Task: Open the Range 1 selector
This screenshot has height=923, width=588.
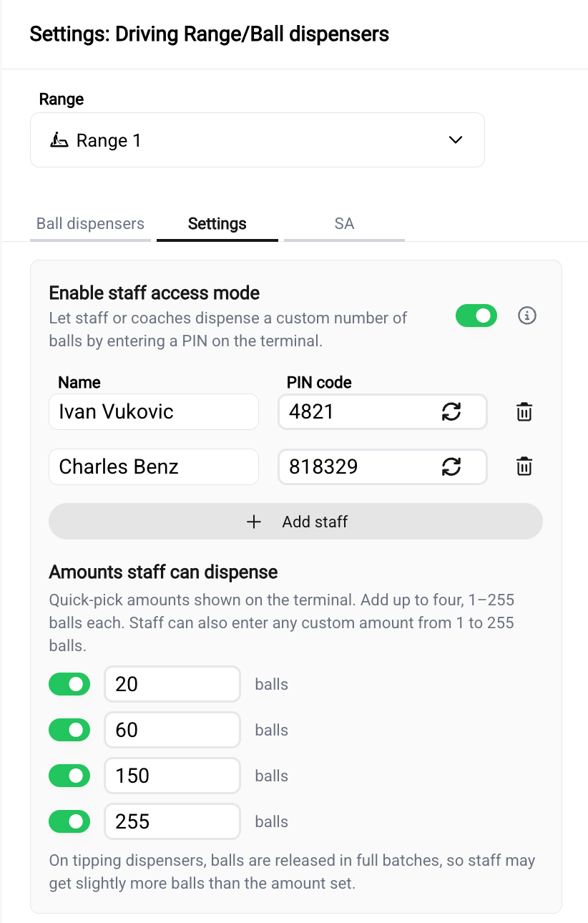Action: point(258,140)
